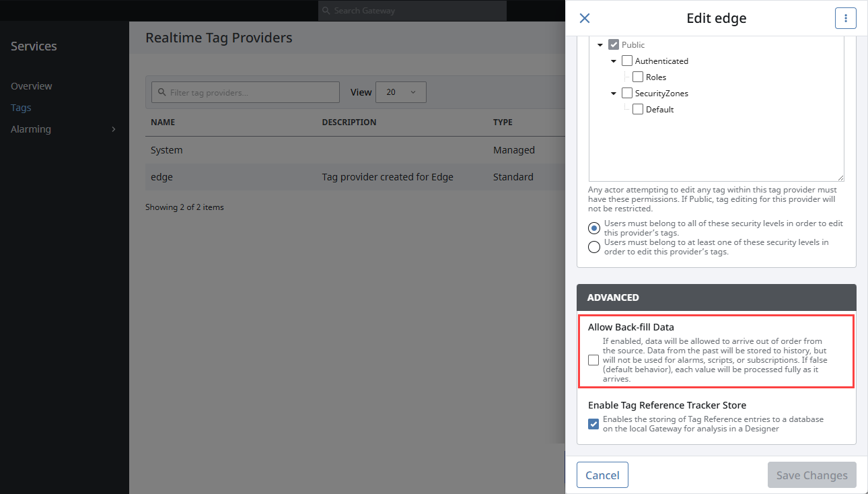Tick the Roles checkbox
Image resolution: width=868 pixels, height=494 pixels.
(x=638, y=77)
